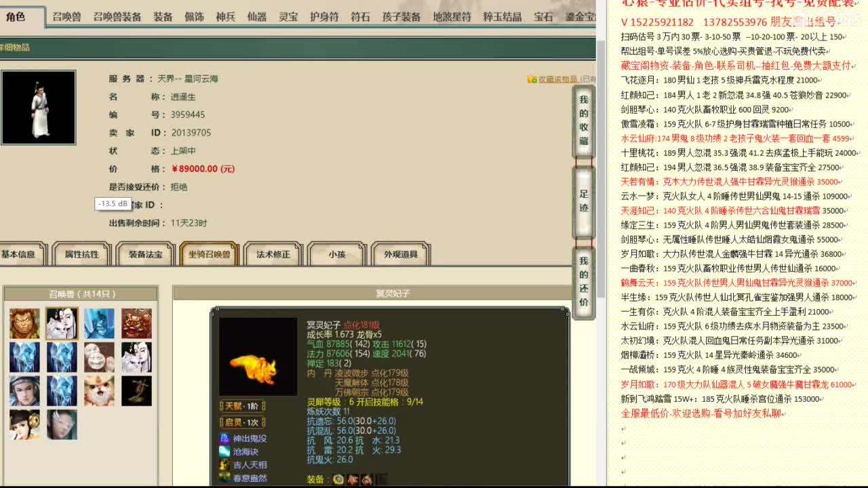Open the 外观道具 tab
The image size is (868, 488).
(401, 254)
